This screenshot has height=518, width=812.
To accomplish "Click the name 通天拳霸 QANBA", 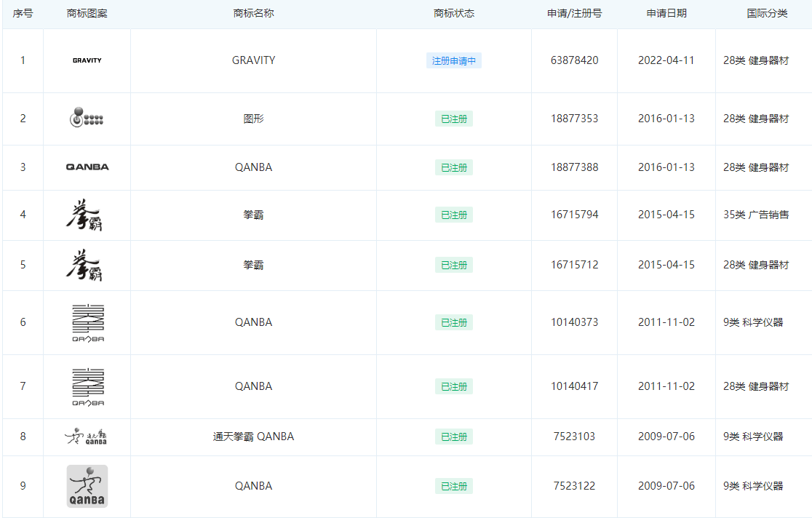I will 253,437.
